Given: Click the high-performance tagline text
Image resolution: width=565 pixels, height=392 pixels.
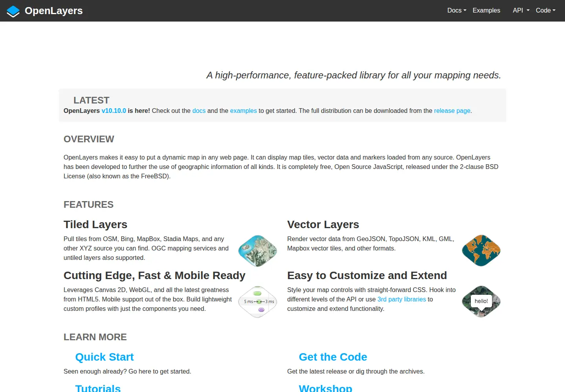Looking at the screenshot, I should [354, 75].
